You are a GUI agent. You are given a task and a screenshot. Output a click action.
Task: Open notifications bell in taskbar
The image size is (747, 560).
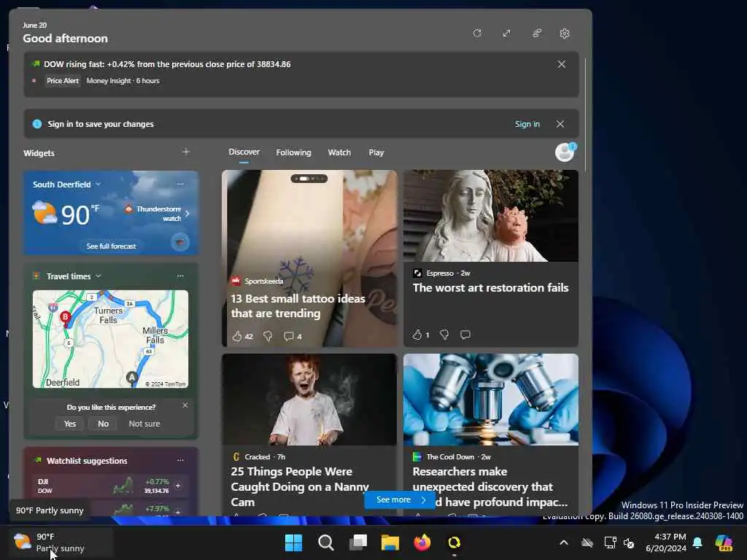tap(697, 542)
